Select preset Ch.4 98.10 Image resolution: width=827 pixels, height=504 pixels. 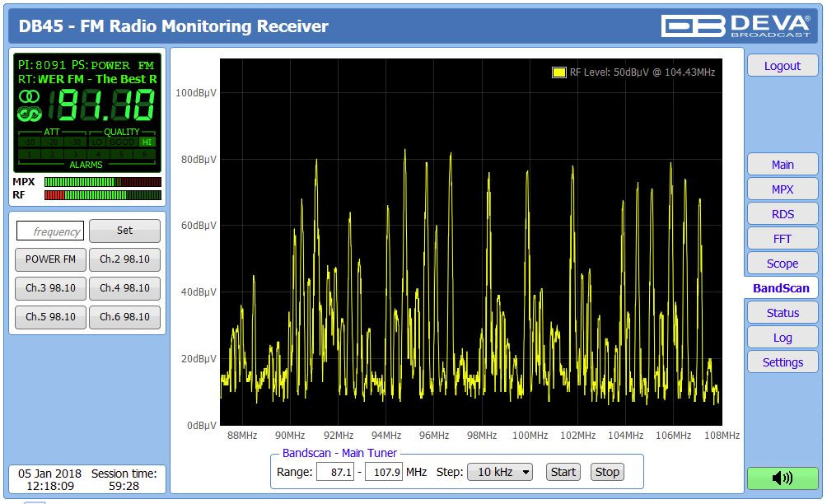pyautogui.click(x=124, y=288)
